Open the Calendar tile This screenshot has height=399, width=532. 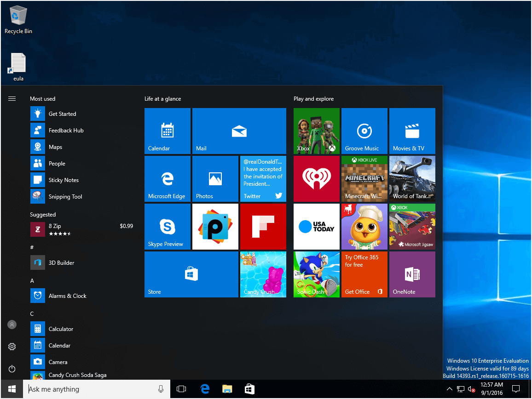tap(167, 131)
